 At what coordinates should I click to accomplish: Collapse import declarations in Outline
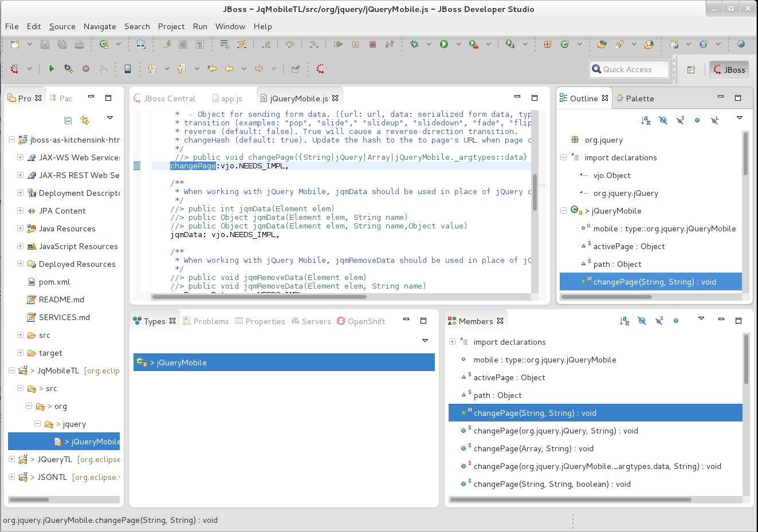click(563, 157)
